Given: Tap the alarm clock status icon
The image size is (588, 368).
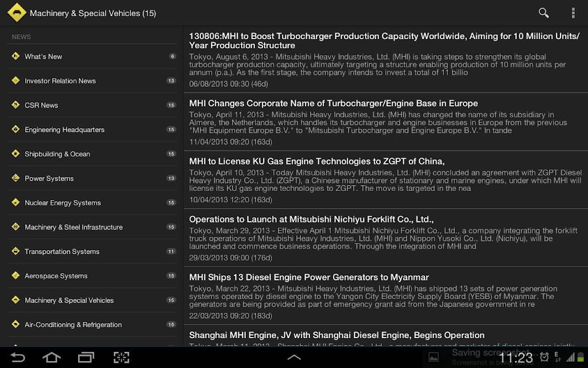Looking at the screenshot, I should point(544,356).
